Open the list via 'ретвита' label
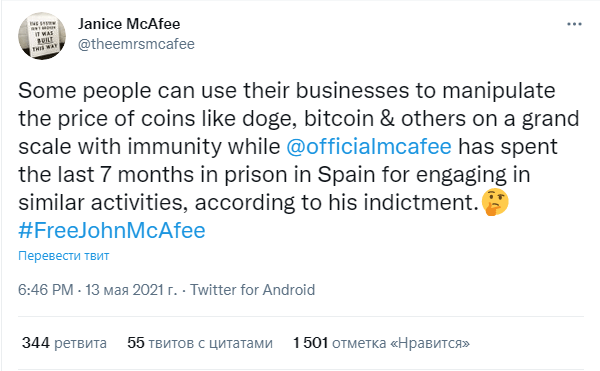The image size is (600, 371). coord(80,343)
